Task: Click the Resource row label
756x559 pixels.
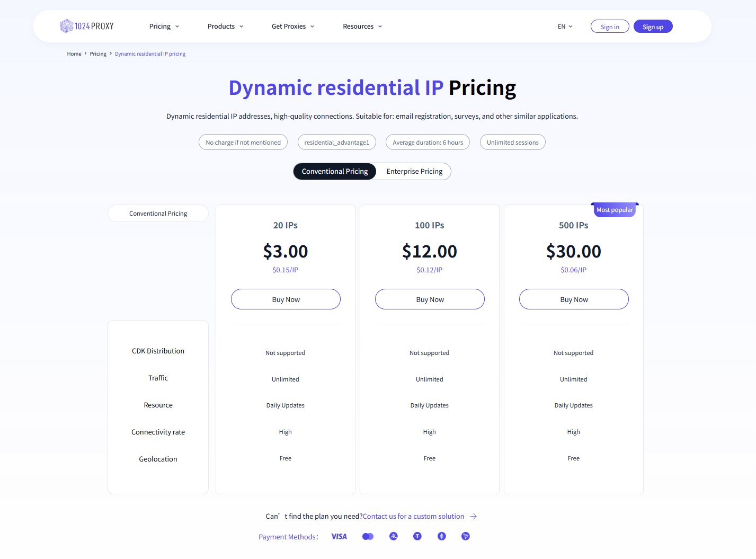Action: coord(158,405)
